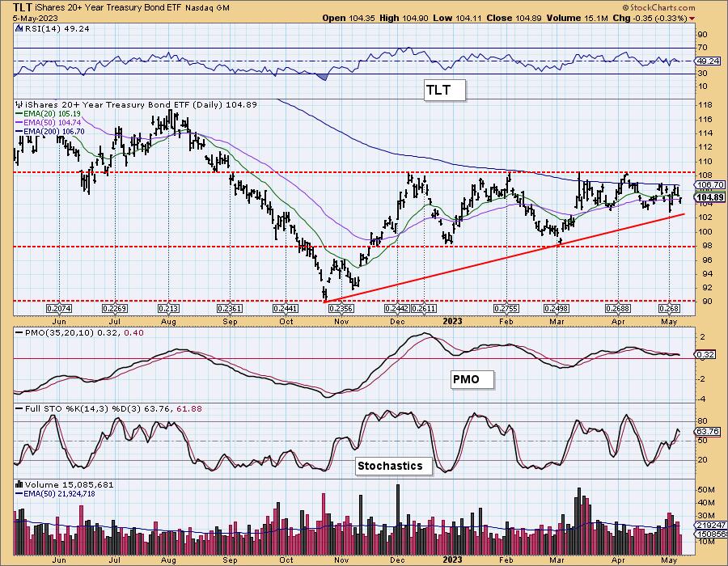Image resolution: width=728 pixels, height=566 pixels.
Task: Click the Volume 15.1M header value
Action: click(577, 18)
